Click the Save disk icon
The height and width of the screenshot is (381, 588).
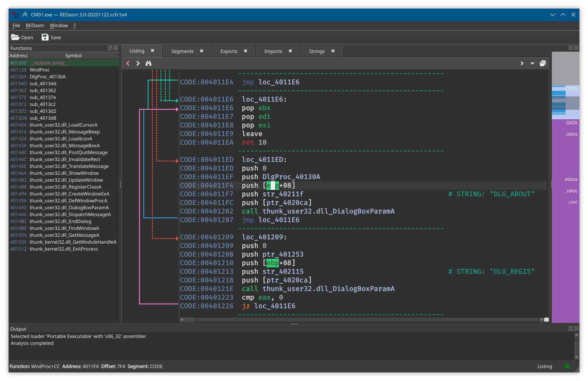pos(45,37)
